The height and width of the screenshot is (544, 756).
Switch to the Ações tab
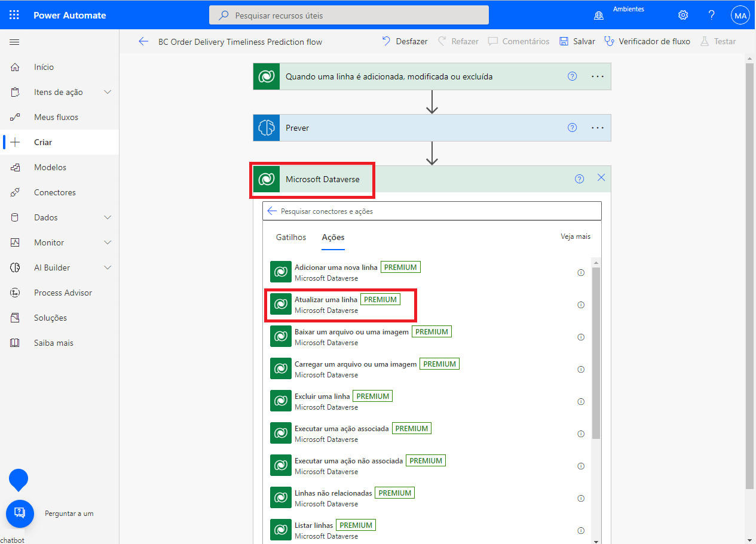point(333,237)
